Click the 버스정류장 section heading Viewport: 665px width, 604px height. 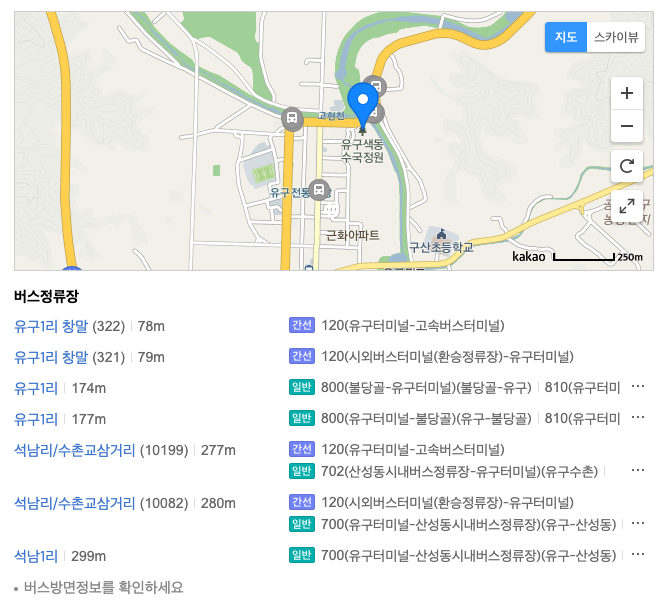[x=46, y=296]
